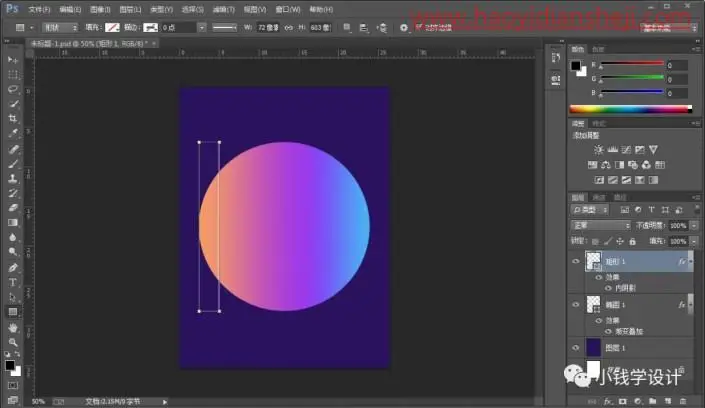Open the 帮助 menu
The image size is (705, 408).
[321, 9]
